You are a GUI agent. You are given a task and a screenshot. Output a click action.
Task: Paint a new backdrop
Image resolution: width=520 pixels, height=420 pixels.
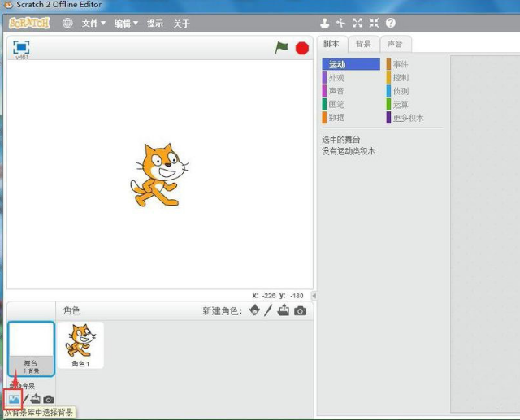click(x=26, y=399)
